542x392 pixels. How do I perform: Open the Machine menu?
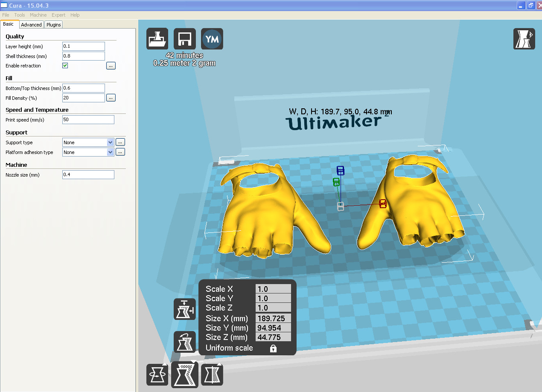tap(38, 15)
